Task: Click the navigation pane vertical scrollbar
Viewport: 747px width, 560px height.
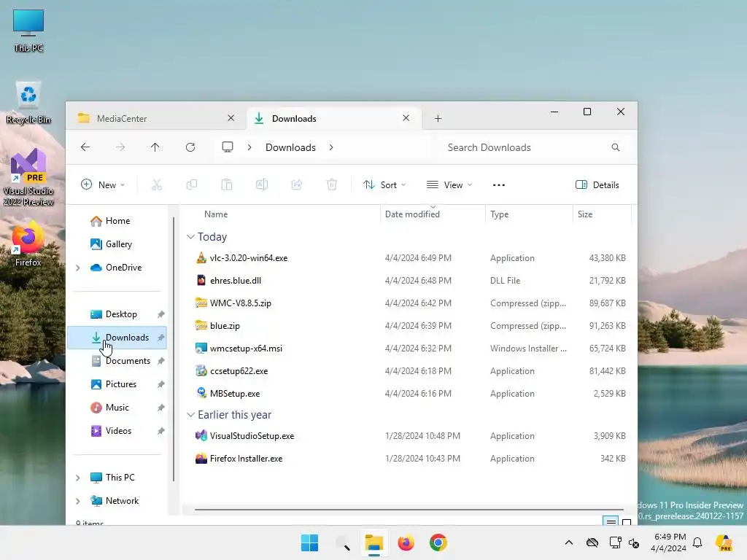Action: [174, 349]
